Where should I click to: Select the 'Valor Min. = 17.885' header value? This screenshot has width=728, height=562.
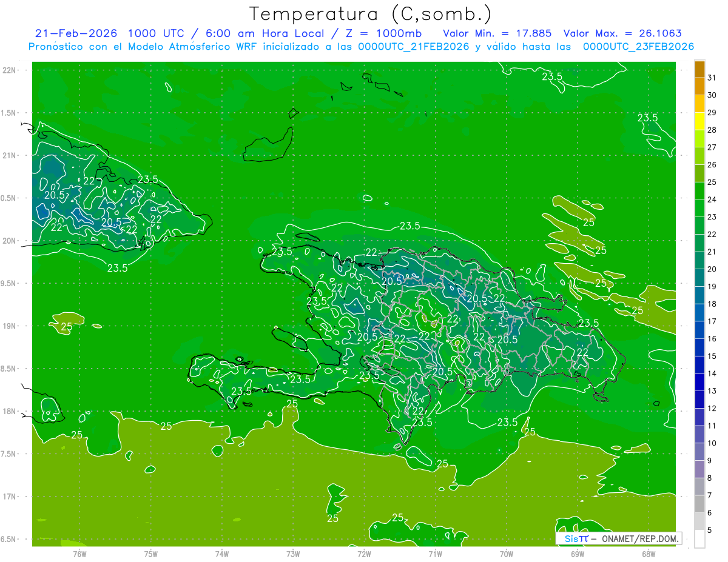[497, 33]
